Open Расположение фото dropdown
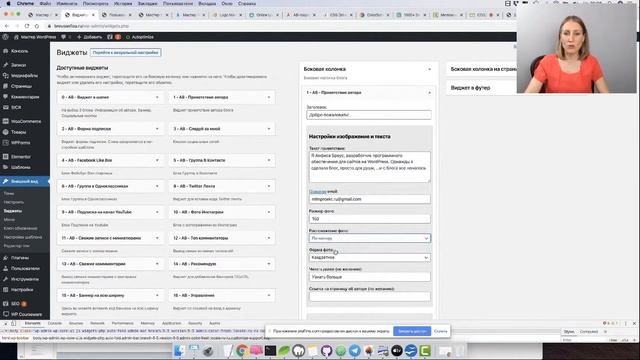 tap(369, 238)
